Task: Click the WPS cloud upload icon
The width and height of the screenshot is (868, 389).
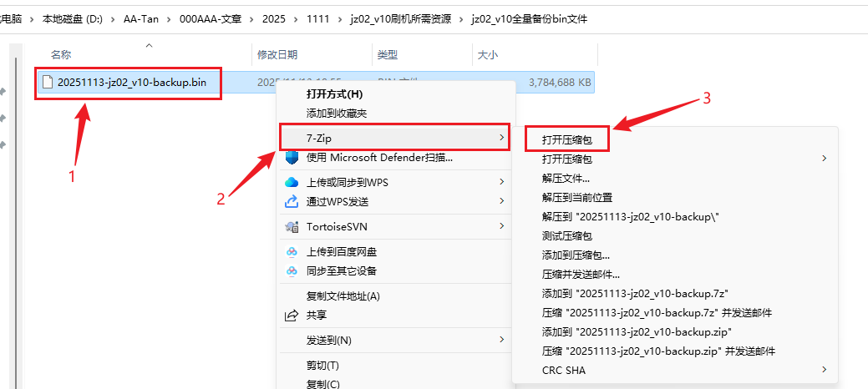Action: (x=292, y=182)
